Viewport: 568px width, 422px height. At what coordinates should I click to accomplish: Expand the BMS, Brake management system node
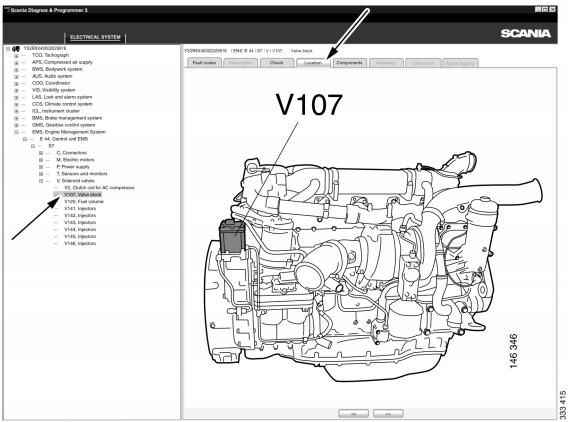pos(16,118)
